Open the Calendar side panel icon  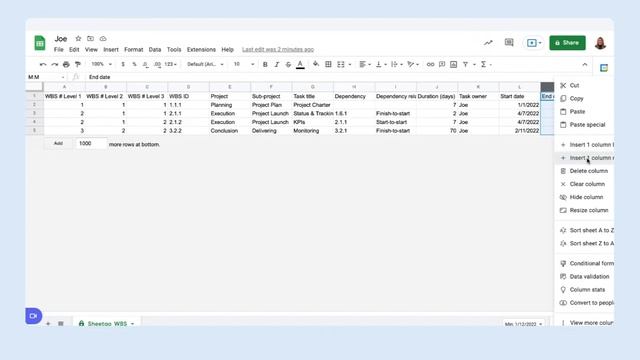click(x=604, y=68)
